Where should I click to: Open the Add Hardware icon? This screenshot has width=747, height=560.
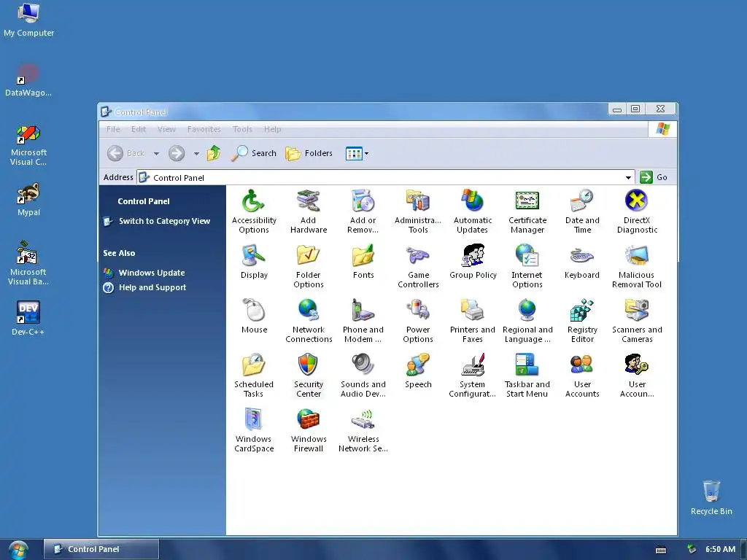(309, 211)
